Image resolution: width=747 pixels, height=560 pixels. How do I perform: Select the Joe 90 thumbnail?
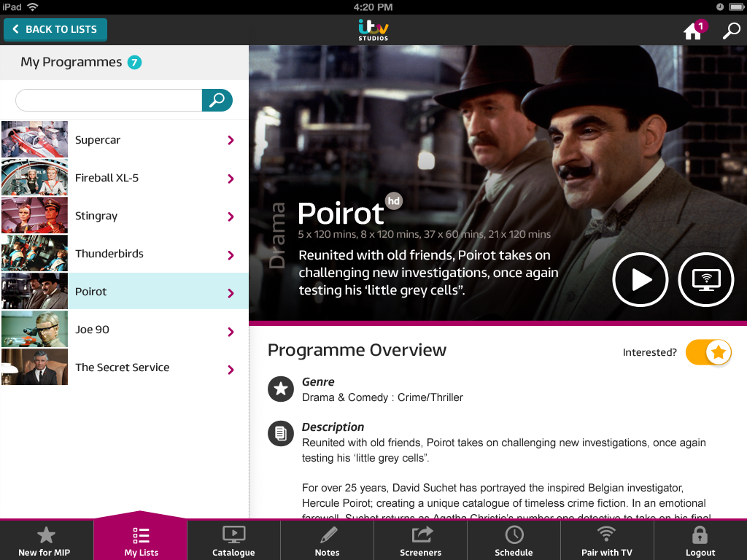35,329
